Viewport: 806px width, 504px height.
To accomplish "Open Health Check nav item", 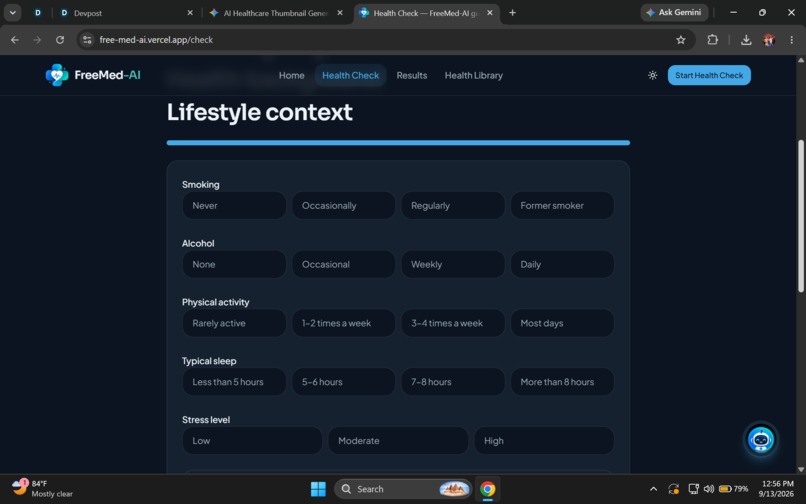I will point(351,75).
